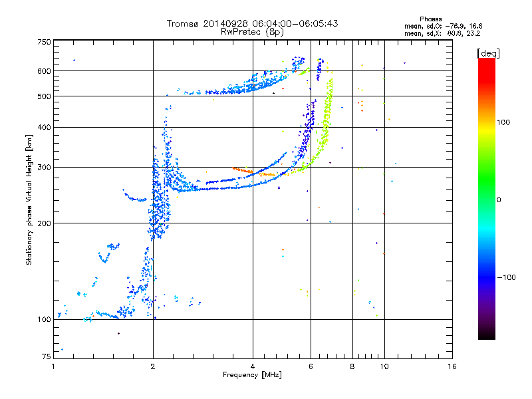
Task: Click the x-axis tick label '10'
Action: point(384,366)
